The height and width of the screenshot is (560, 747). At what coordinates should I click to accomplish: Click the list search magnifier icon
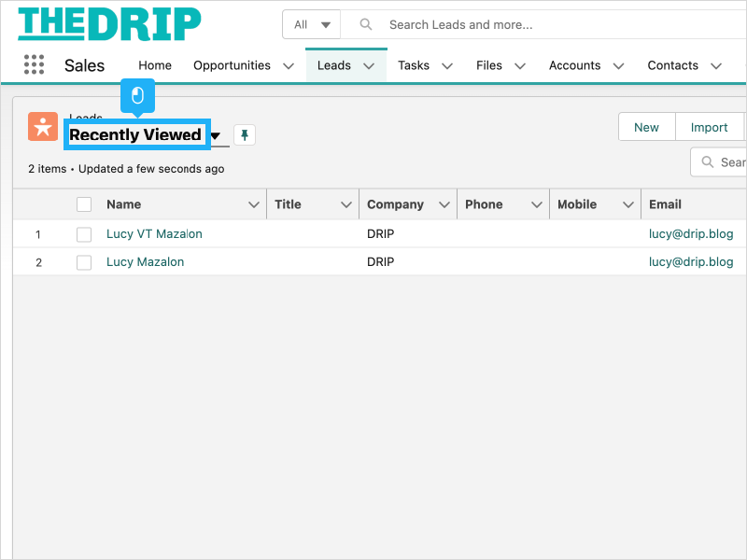click(x=708, y=162)
